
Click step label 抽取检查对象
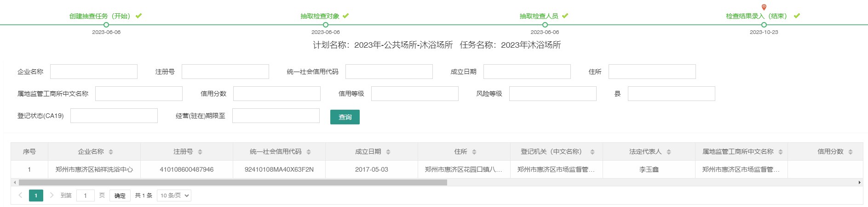(x=320, y=16)
